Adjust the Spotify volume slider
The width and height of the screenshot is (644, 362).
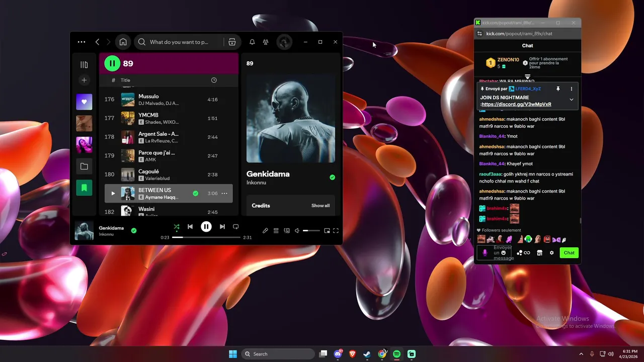311,231
